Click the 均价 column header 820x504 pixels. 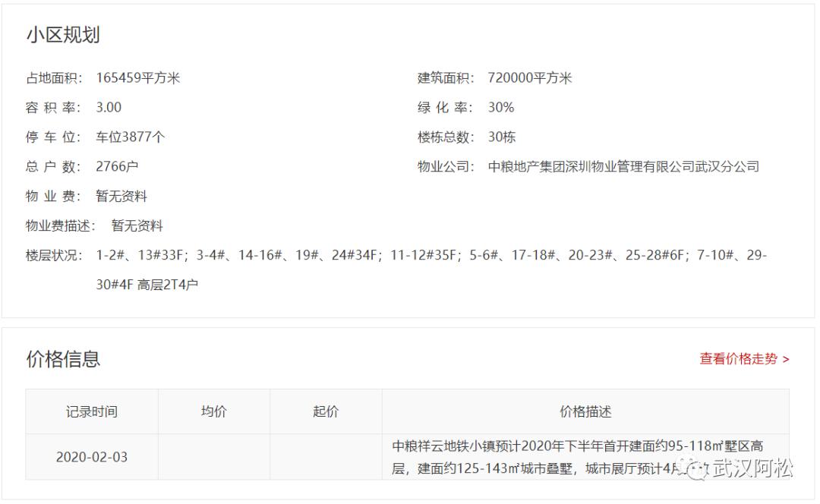pyautogui.click(x=214, y=411)
